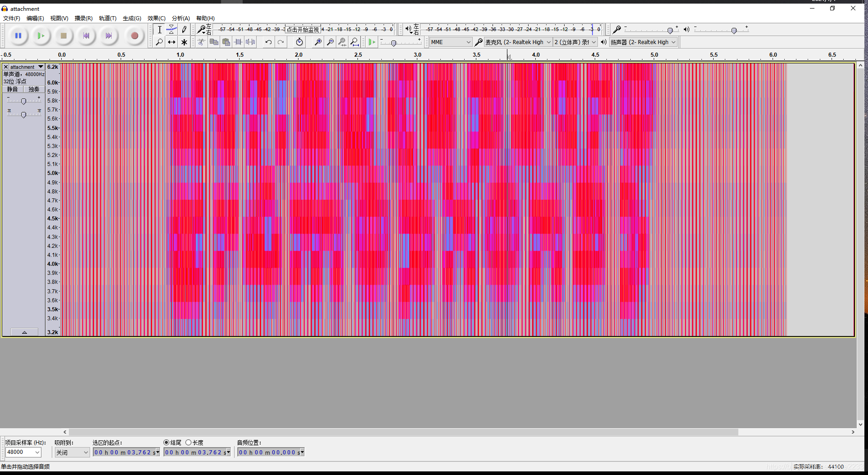Select the Multi-tool asterisk icon
Image resolution: width=868 pixels, height=475 pixels.
tap(184, 42)
